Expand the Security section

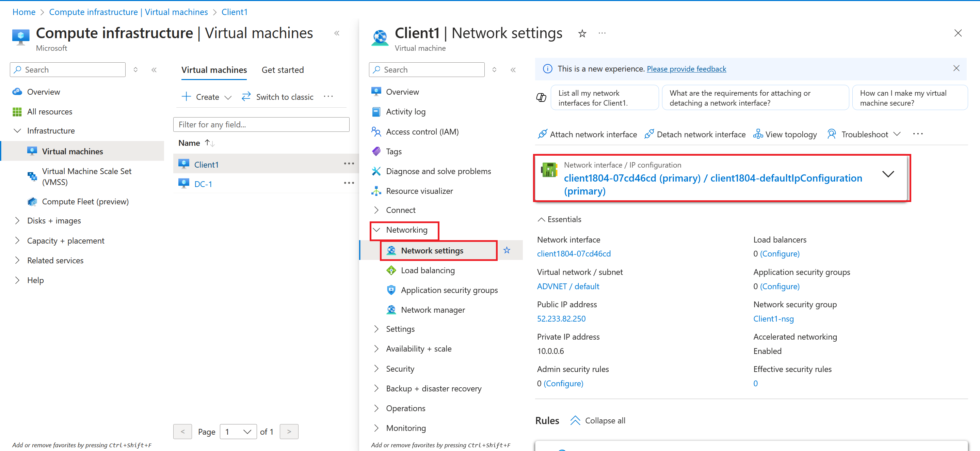coord(376,368)
